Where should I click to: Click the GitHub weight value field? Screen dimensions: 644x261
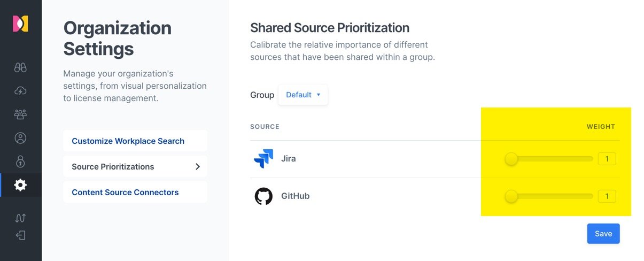[607, 196]
